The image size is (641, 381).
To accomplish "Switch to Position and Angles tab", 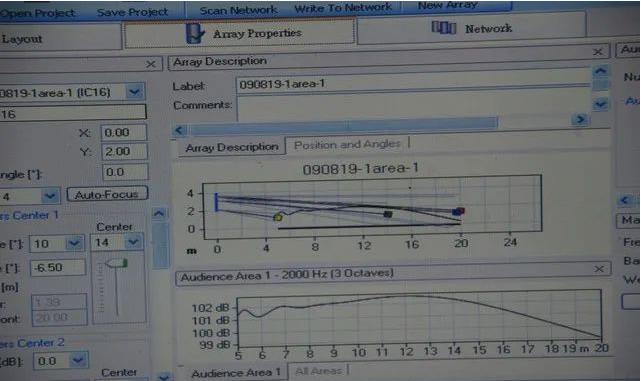I will (347, 145).
